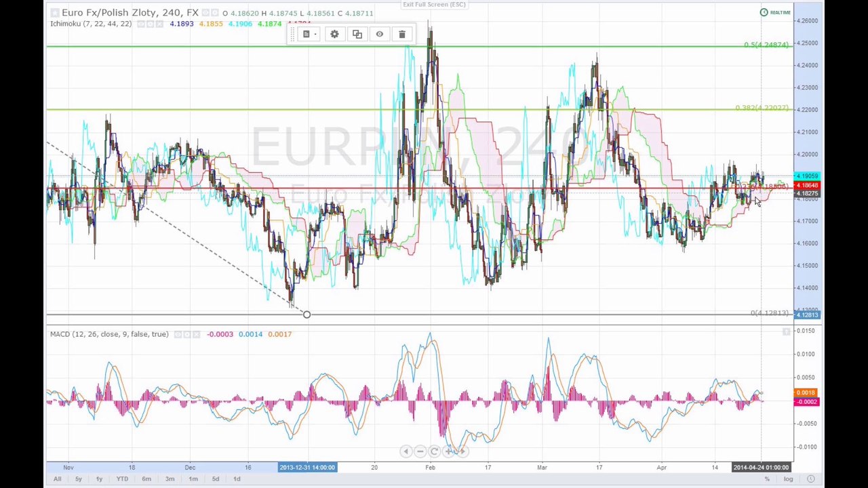The width and height of the screenshot is (868, 488).
Task: Toggle percent scale on price axis
Action: (767, 479)
